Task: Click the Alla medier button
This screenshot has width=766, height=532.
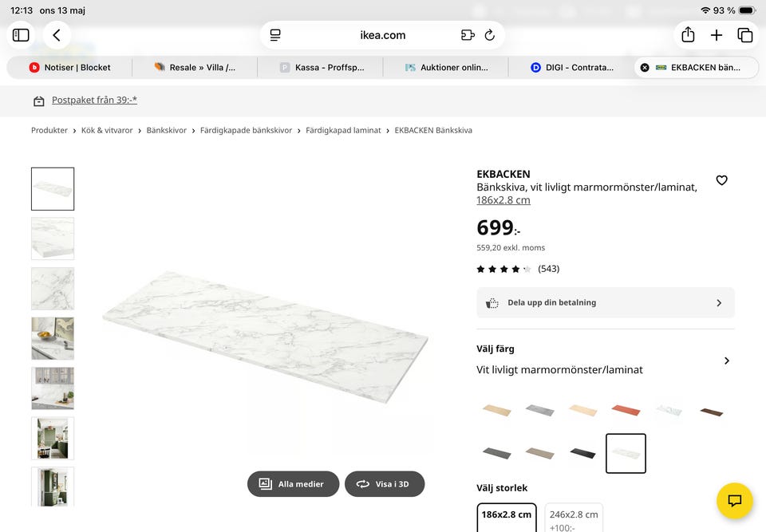Action: coord(293,484)
